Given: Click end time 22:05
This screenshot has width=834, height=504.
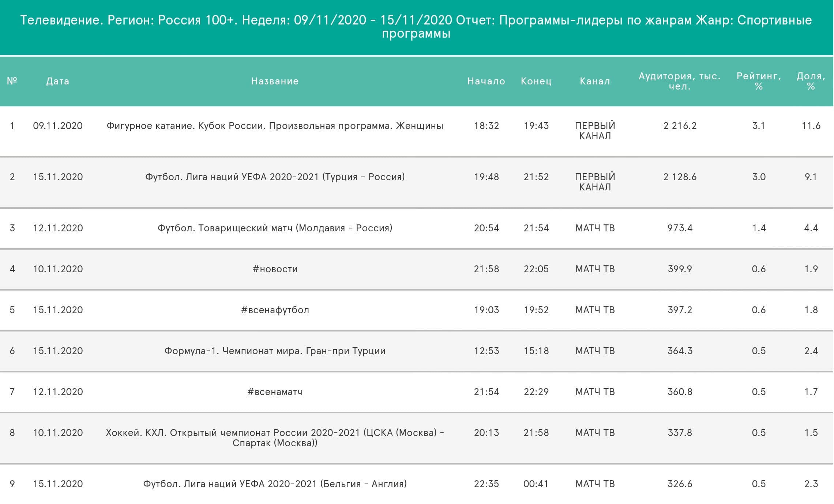Looking at the screenshot, I should tap(536, 269).
